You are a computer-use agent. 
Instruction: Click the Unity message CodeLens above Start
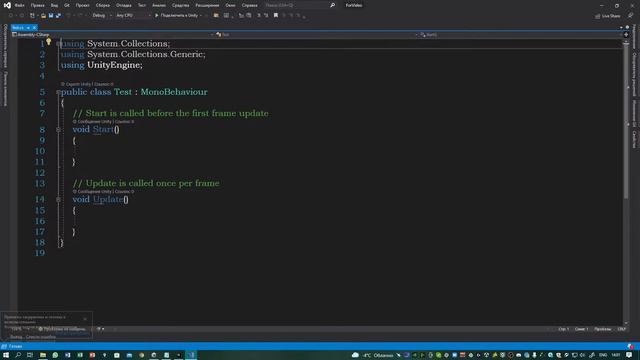coord(104,122)
